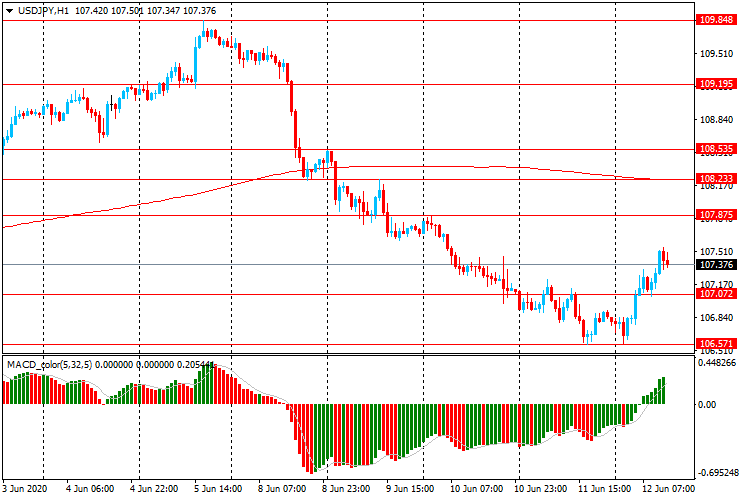Image resolution: width=740 pixels, height=500 pixels.
Task: Click the 4 Jun 22:00 time label
Action: [154, 488]
